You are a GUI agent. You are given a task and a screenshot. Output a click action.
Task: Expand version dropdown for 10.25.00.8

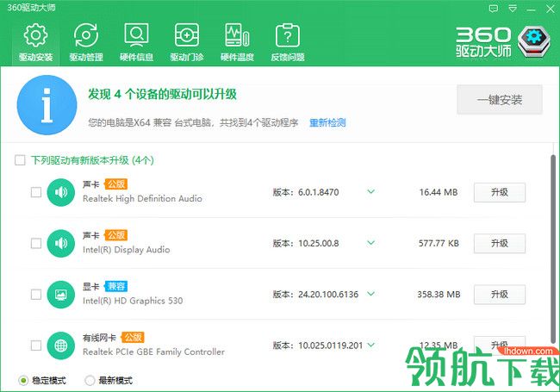point(371,243)
